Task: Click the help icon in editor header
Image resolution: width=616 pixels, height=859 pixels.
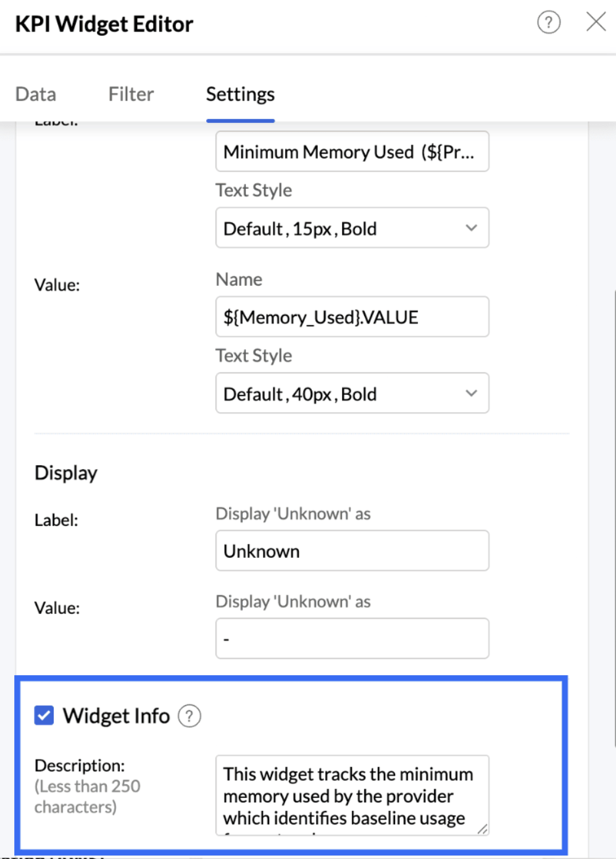Action: pyautogui.click(x=549, y=22)
